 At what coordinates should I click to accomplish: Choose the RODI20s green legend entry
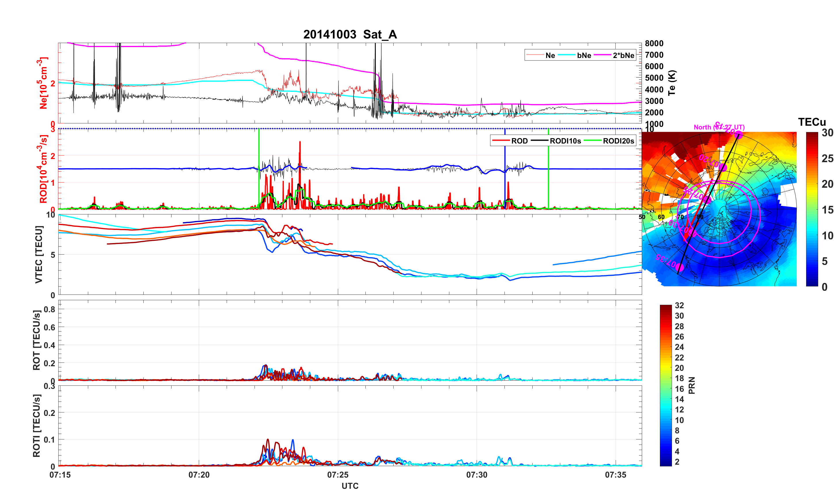[x=618, y=141]
